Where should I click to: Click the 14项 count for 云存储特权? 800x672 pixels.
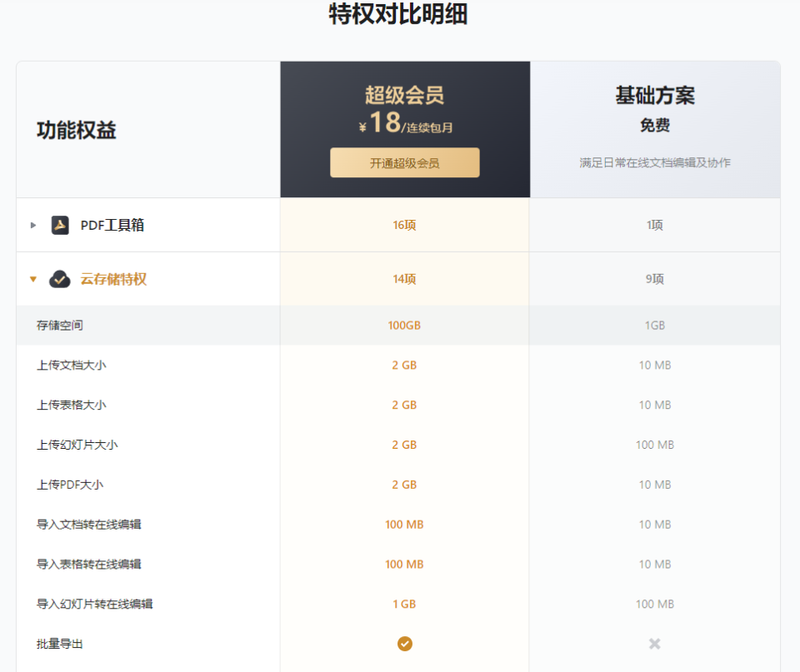tap(404, 278)
